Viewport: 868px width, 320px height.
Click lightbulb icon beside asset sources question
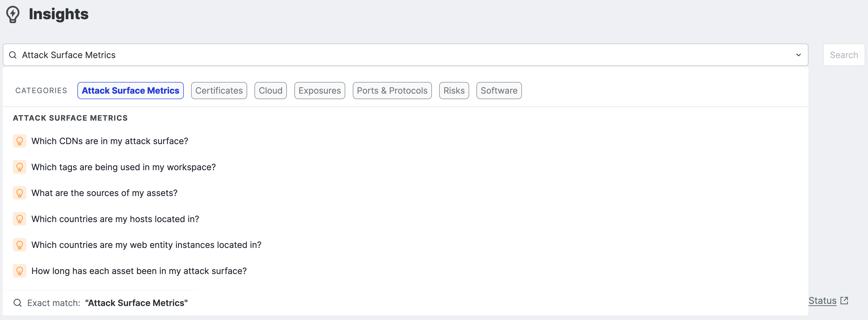coord(19,193)
